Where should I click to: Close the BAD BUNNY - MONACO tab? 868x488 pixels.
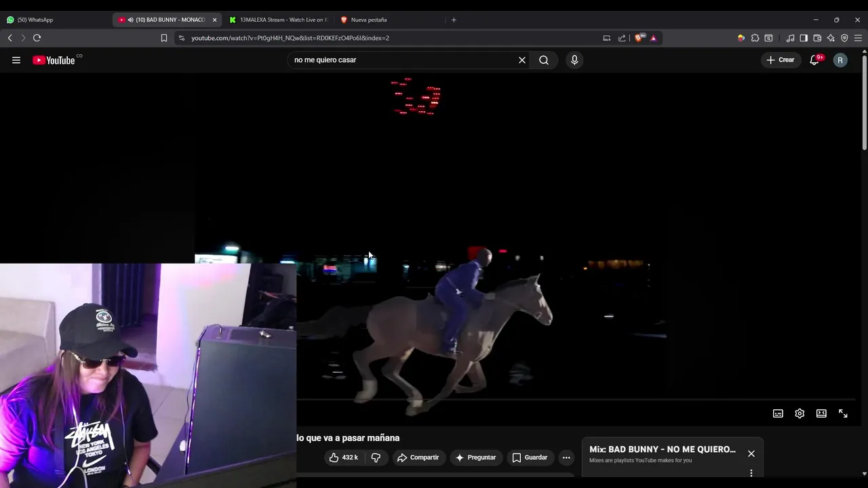pos(214,20)
